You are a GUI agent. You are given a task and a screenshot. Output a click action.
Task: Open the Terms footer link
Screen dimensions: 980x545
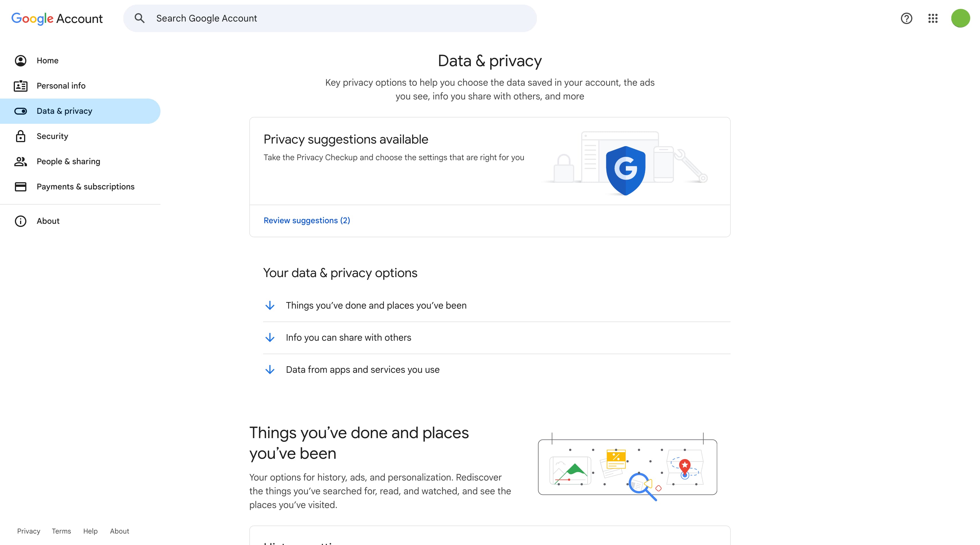pyautogui.click(x=61, y=531)
